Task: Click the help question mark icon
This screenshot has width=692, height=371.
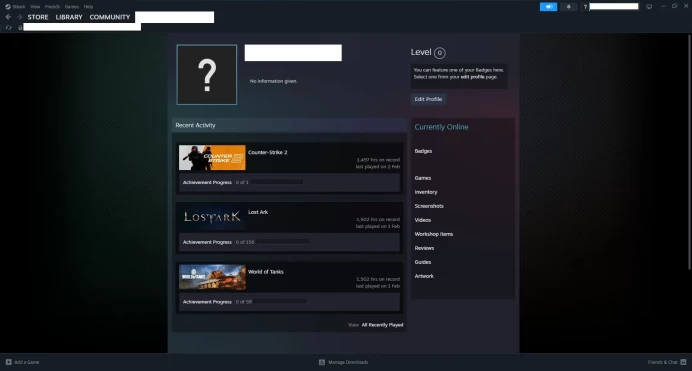Action: click(585, 7)
